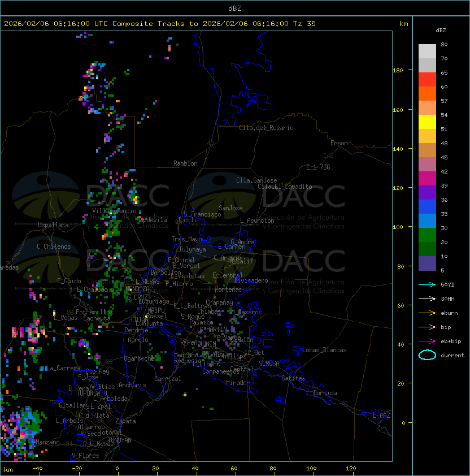This screenshot has height=476, width=470.
Task: Click the 'Agrelo' map label
Action: point(138,340)
